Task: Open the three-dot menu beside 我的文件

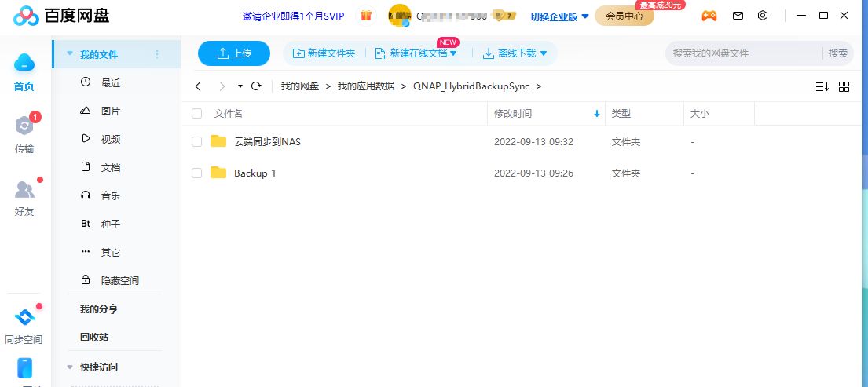Action: click(x=156, y=54)
